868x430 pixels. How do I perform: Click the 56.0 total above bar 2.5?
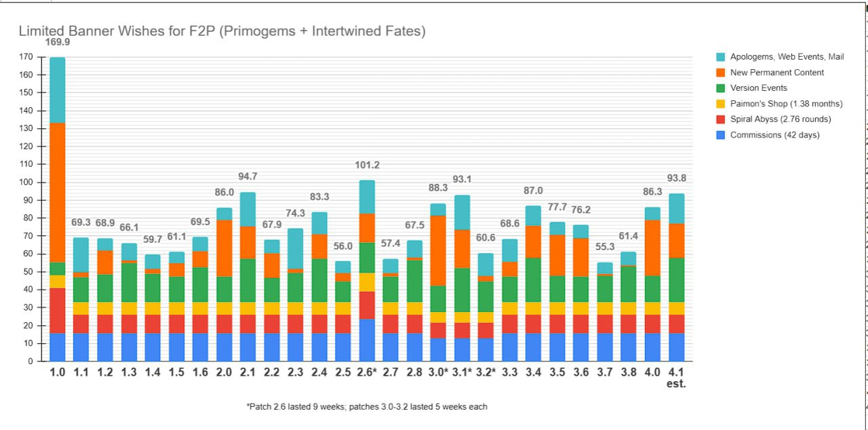pos(343,246)
